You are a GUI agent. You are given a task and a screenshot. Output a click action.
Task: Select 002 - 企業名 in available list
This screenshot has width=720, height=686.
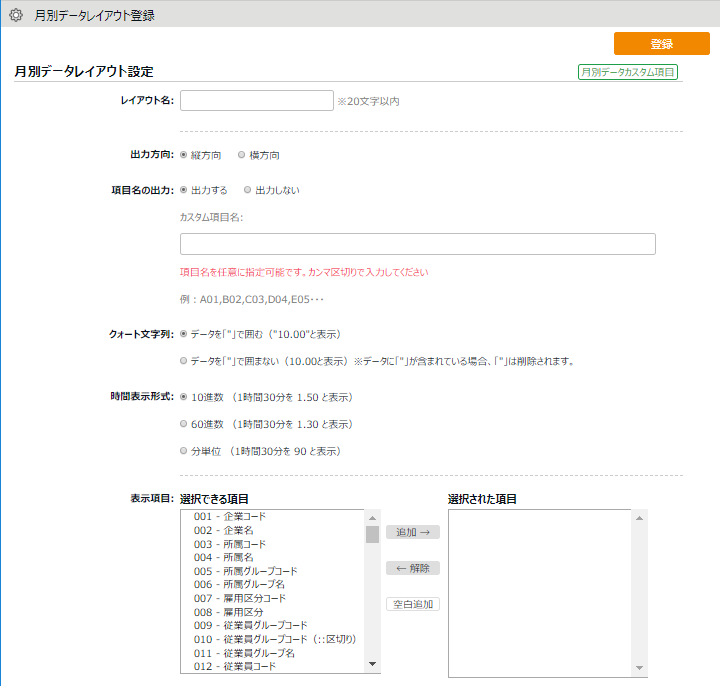(x=273, y=530)
